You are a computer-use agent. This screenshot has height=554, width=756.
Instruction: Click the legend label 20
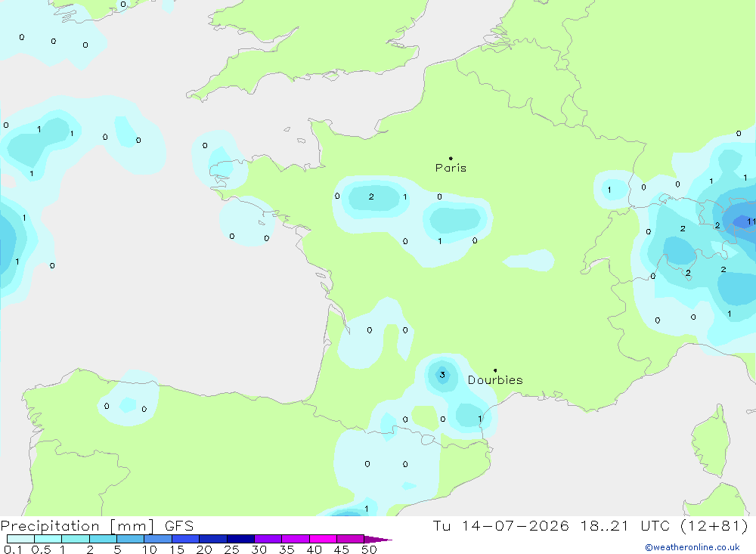tap(204, 549)
